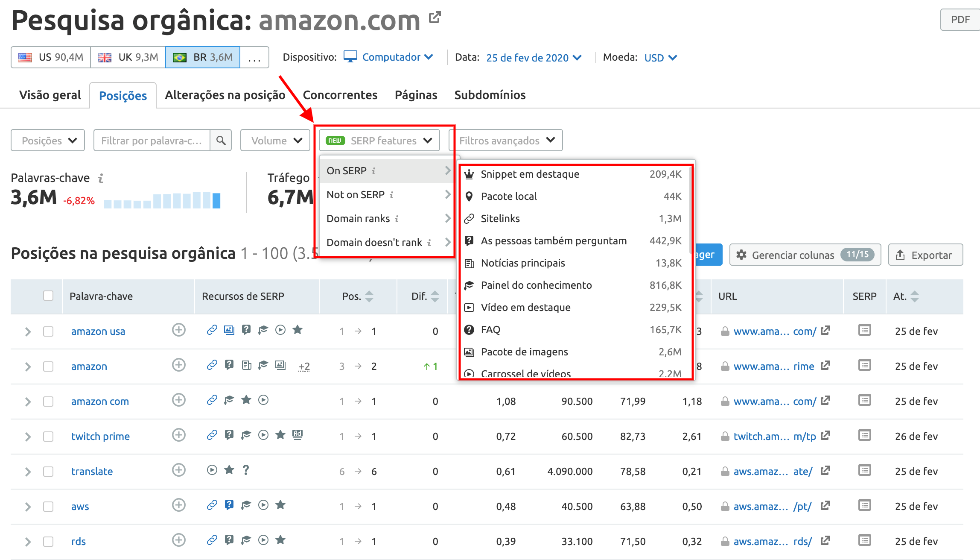This screenshot has height=560, width=980.
Task: Open external URL icon in 'aws' row
Action: pyautogui.click(x=825, y=506)
